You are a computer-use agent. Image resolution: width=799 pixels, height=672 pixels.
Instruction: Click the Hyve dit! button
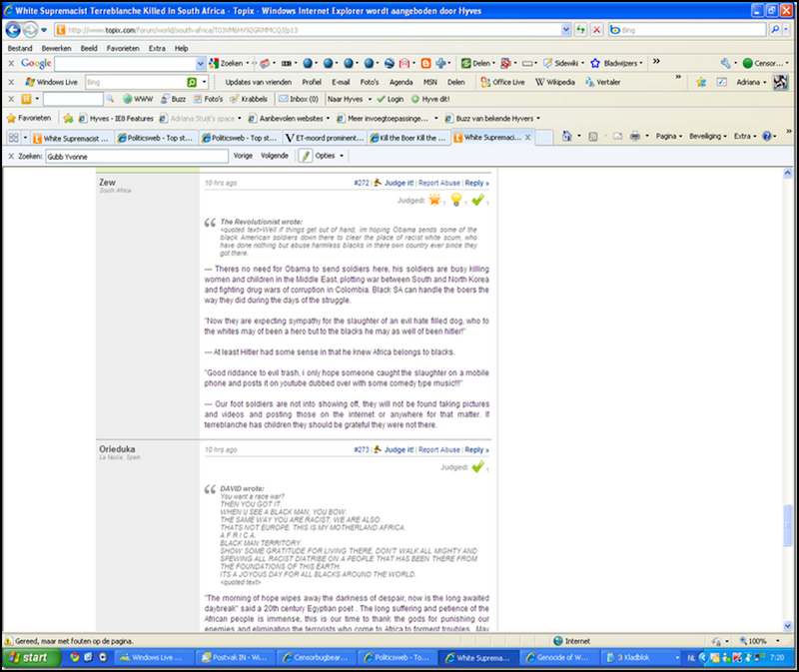430,99
